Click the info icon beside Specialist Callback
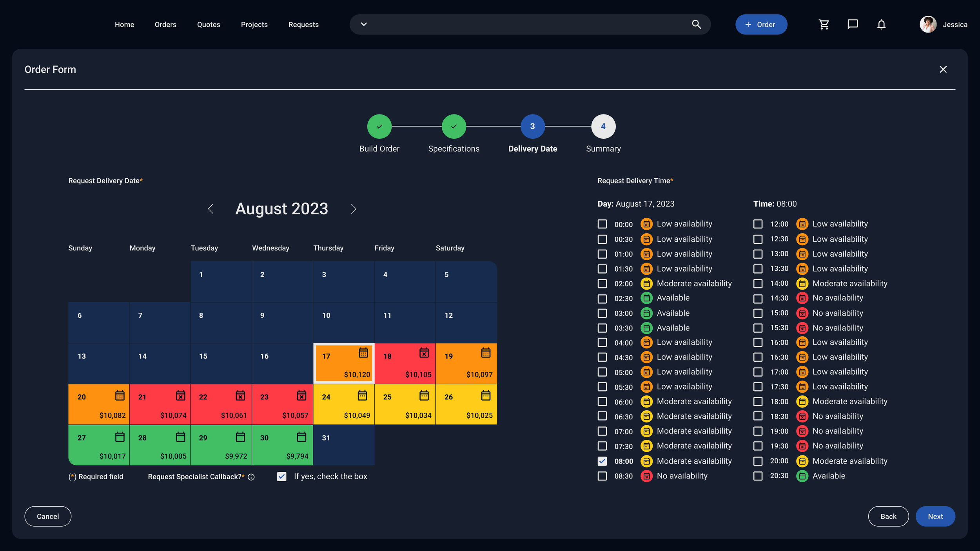 tap(251, 477)
